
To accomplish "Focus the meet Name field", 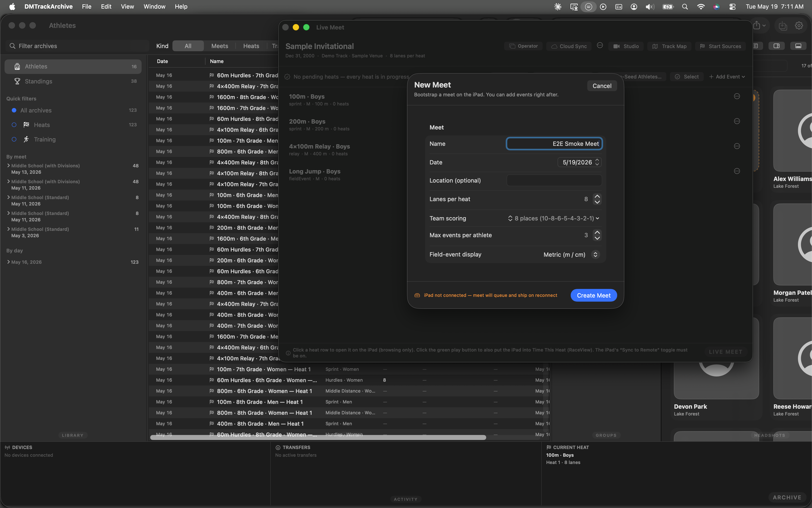I will [554, 144].
